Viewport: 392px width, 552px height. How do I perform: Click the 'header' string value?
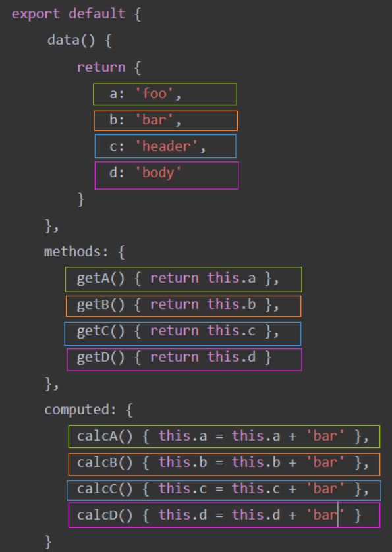click(167, 146)
